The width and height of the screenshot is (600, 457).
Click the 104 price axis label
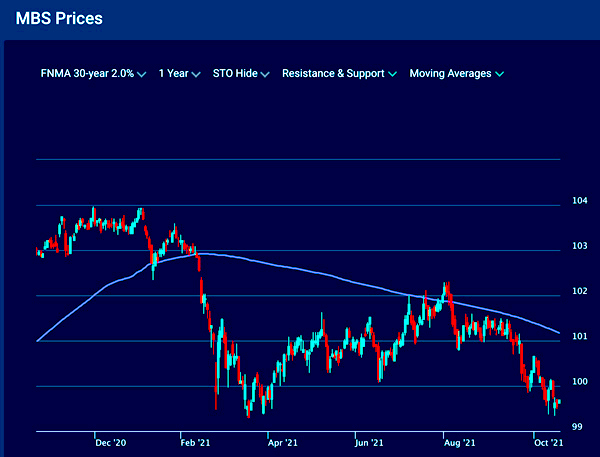[x=579, y=201]
